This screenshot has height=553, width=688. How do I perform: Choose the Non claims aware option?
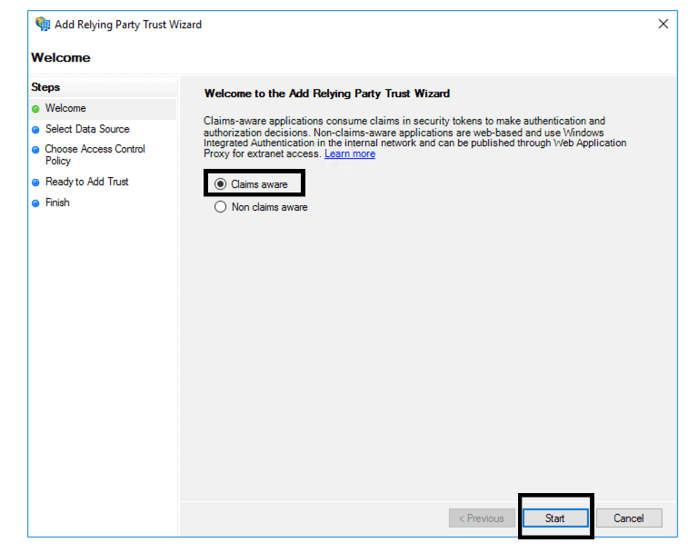coord(221,208)
